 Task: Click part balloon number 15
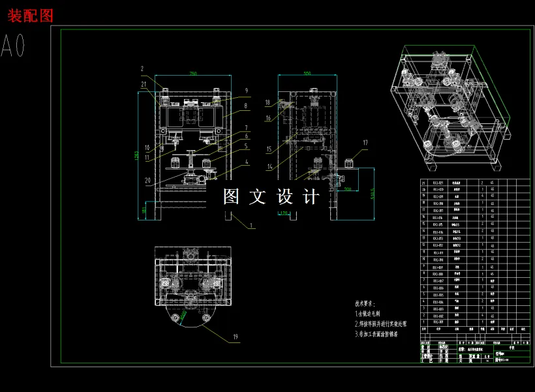pos(269,149)
